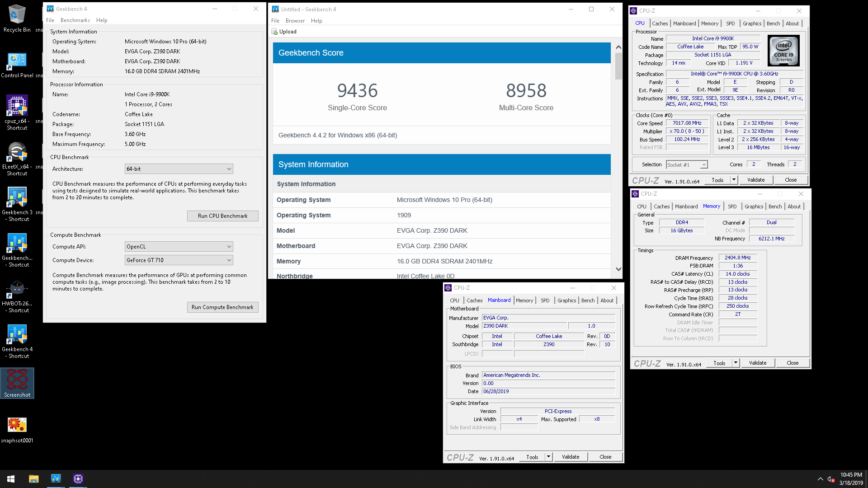
Task: Click the muted volume tray icon
Action: point(830,479)
